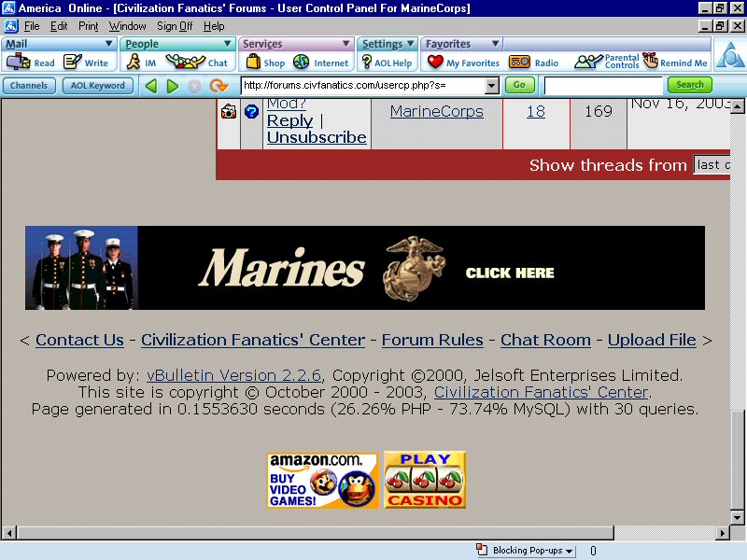Viewport: 747px width, 560px height.
Task: Click the camera thread icon in table
Action: click(x=229, y=111)
